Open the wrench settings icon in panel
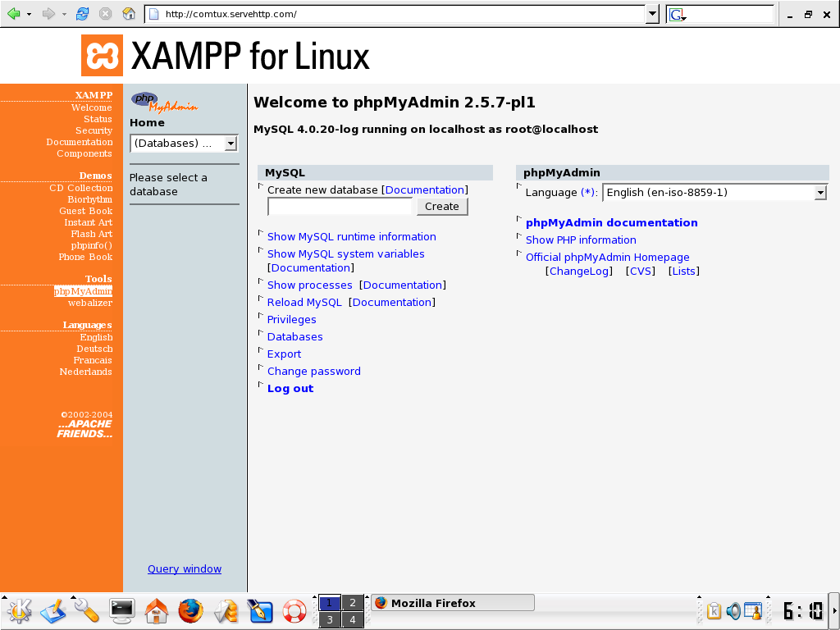The width and height of the screenshot is (840, 630). coord(87,610)
